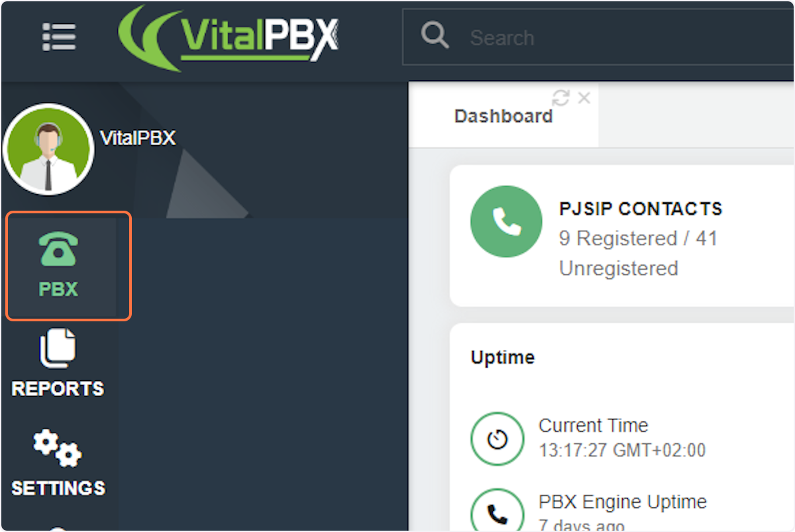Open the user avatar profile picture
795x532 pixels.
[48, 149]
